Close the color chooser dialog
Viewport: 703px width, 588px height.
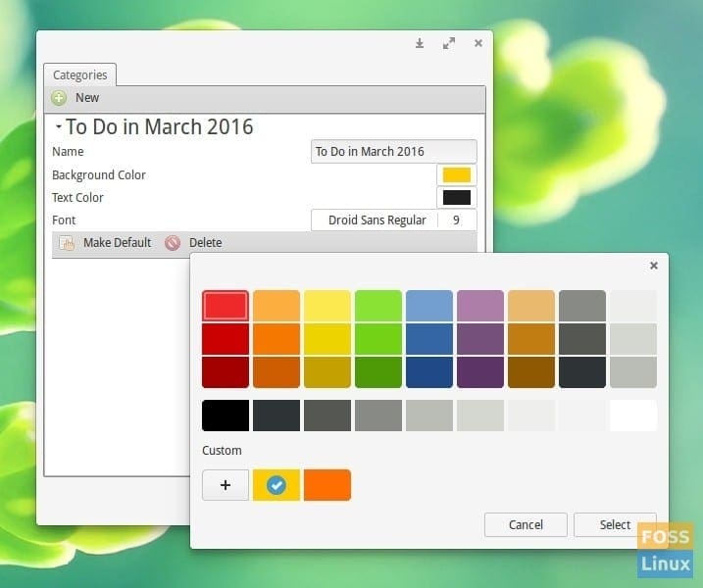(654, 266)
